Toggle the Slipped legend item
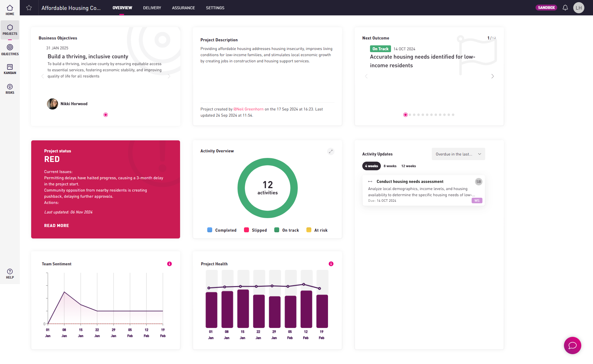The image size is (593, 364). pyautogui.click(x=255, y=230)
